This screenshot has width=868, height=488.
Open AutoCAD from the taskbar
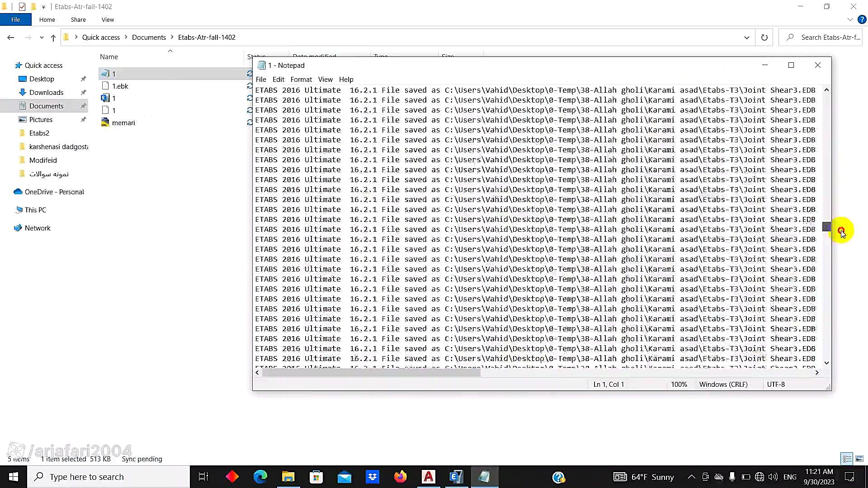(x=429, y=477)
